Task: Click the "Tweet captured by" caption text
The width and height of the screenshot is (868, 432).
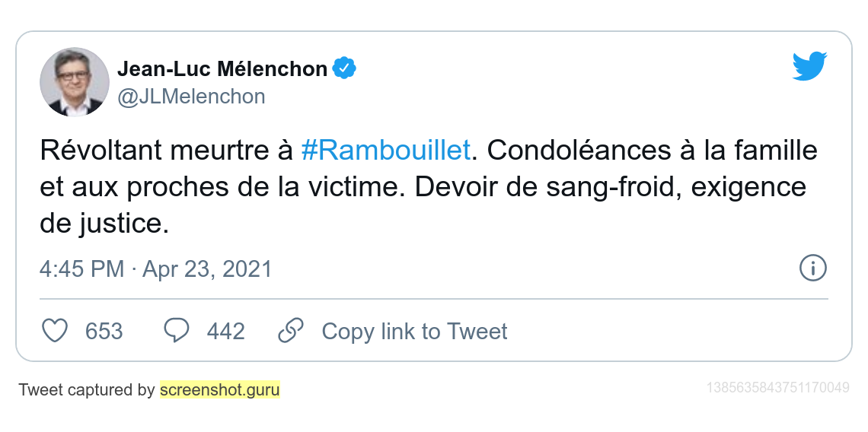Action: click(87, 390)
